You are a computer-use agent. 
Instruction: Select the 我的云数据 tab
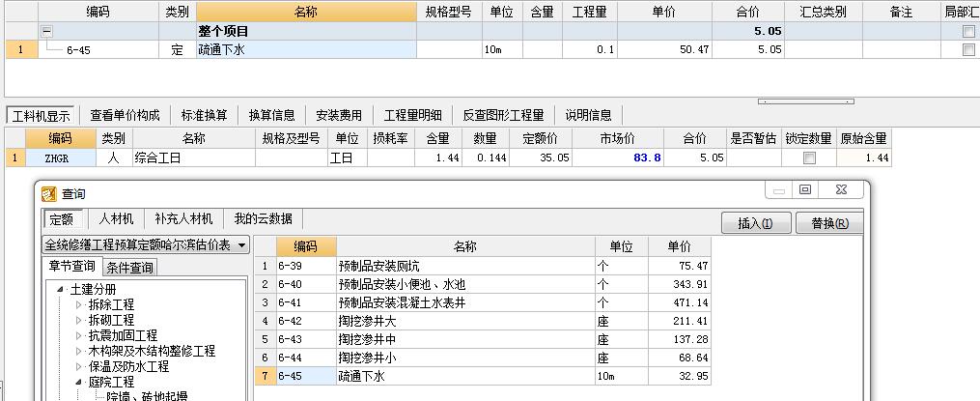click(264, 218)
